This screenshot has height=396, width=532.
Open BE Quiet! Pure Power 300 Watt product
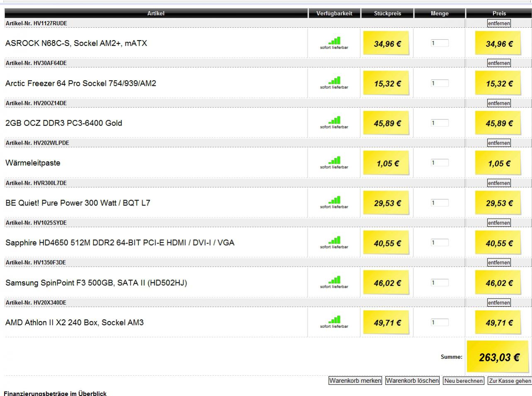click(78, 203)
